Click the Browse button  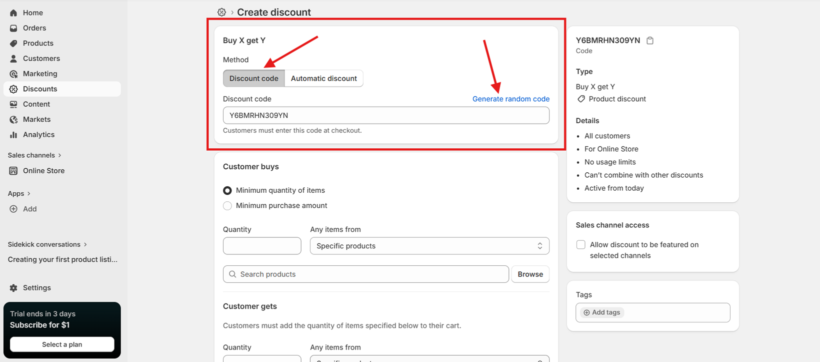pos(530,274)
